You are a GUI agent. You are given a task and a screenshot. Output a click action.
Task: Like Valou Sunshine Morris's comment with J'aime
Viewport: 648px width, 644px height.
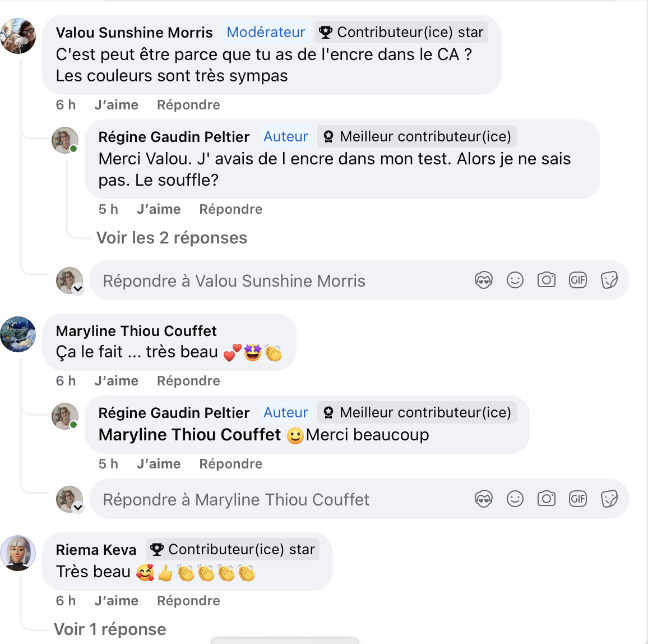click(116, 105)
